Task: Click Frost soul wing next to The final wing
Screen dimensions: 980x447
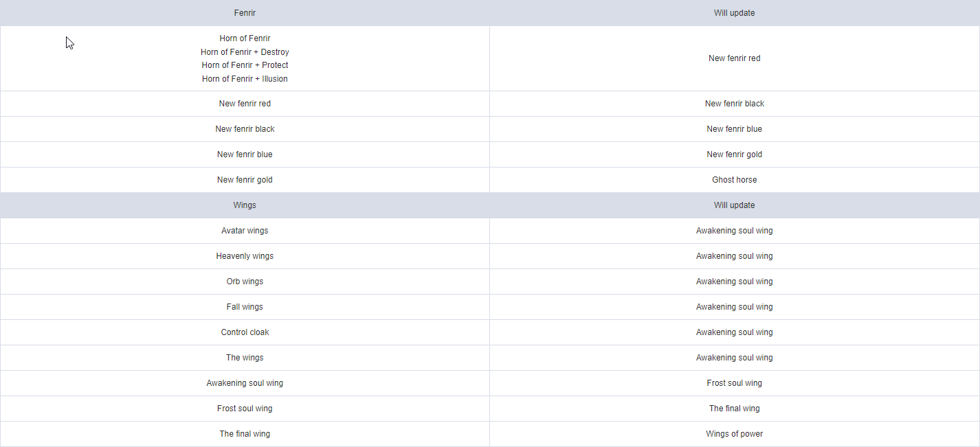Action: (245, 409)
